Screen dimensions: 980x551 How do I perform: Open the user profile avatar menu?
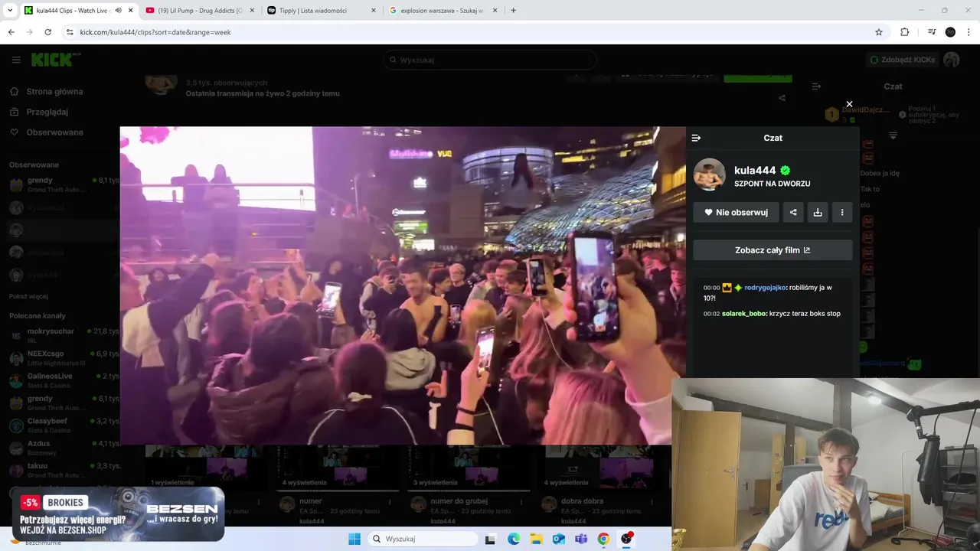[x=952, y=60]
